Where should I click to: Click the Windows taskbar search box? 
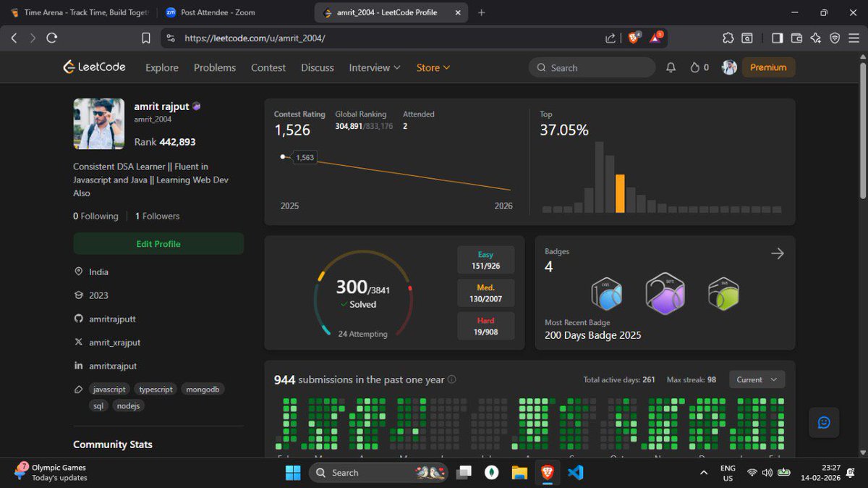pyautogui.click(x=378, y=473)
